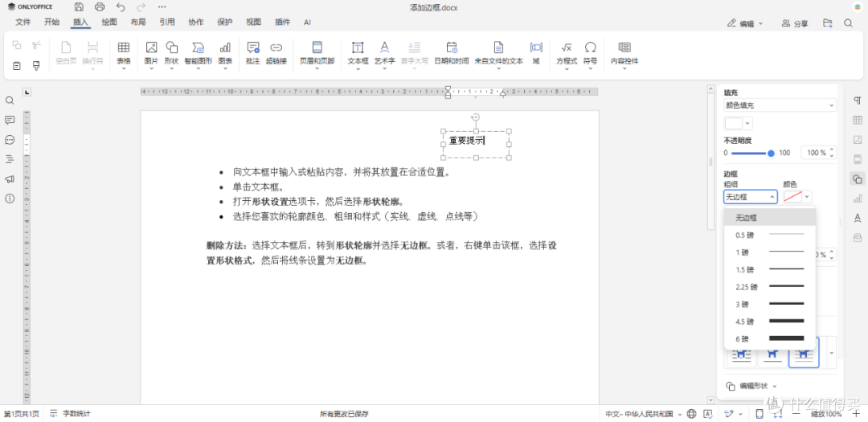
Task: Undo the last action
Action: coord(121,7)
